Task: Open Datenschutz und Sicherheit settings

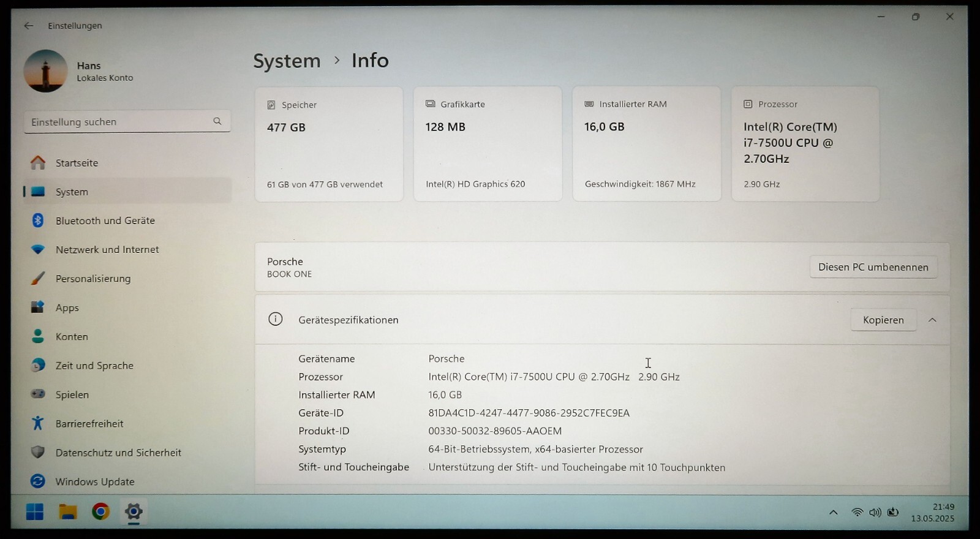Action: pos(127,453)
